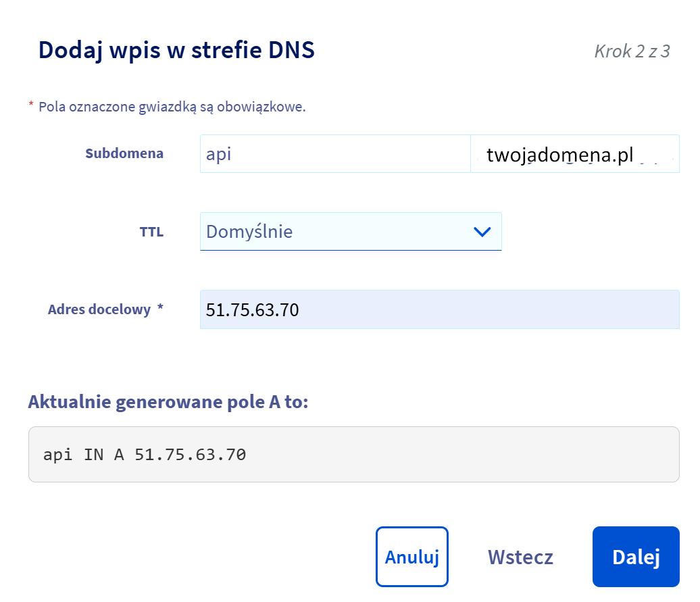This screenshot has height=602, width=700.
Task: Cancel with the Anuluj button
Action: [412, 557]
